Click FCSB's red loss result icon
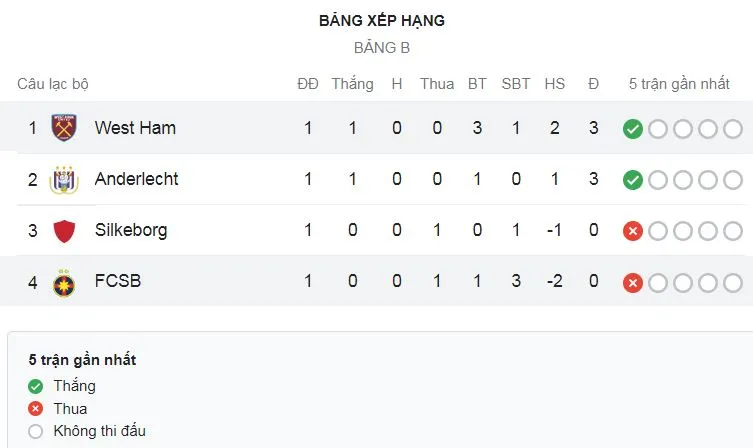 click(x=632, y=282)
